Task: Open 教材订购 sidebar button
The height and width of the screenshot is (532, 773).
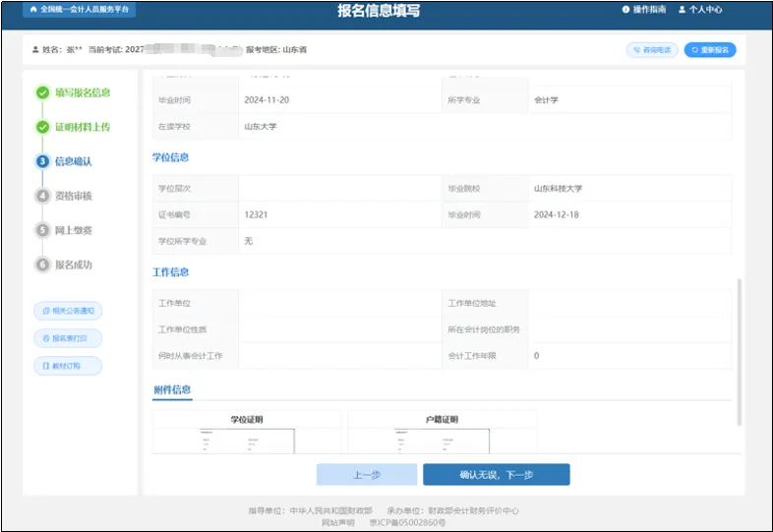Action: (x=68, y=366)
